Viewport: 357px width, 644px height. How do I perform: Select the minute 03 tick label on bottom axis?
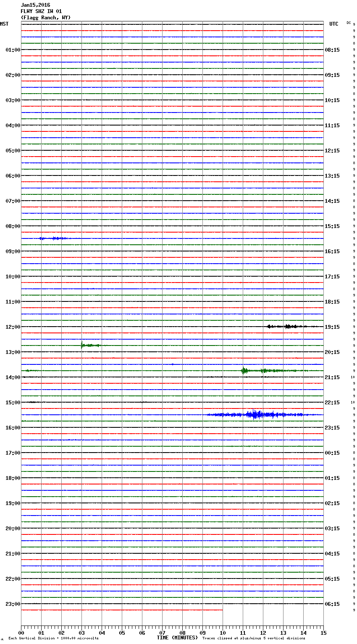[x=81, y=633]
